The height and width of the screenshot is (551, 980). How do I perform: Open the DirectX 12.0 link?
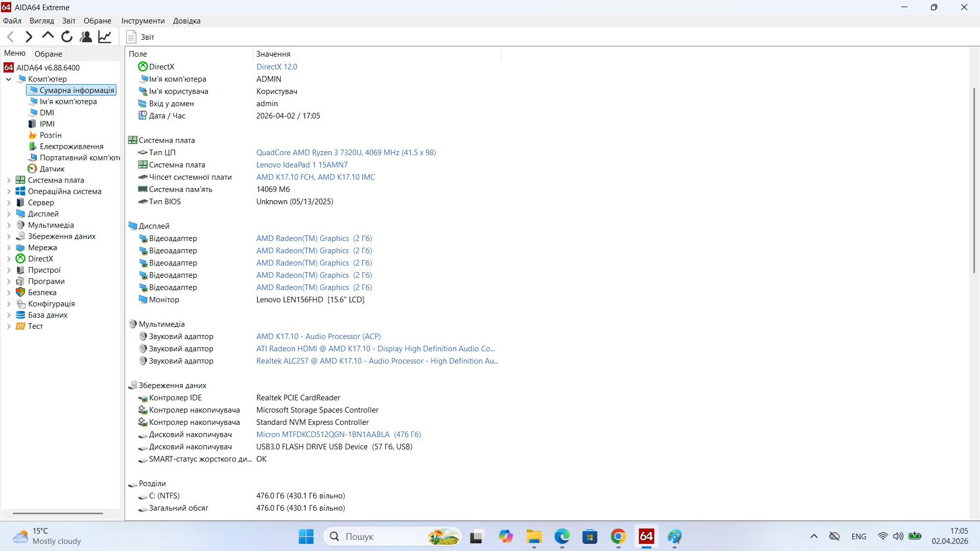point(276,67)
